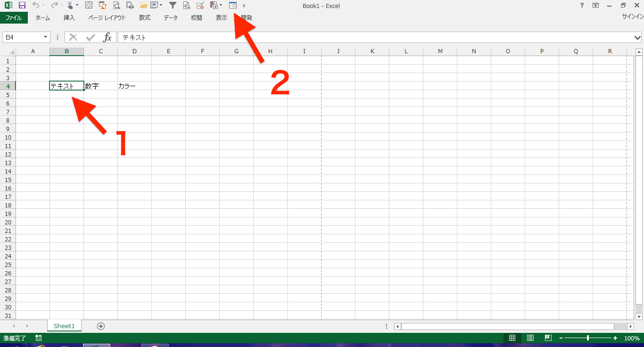Switch to Page Break Preview view
The width and height of the screenshot is (644, 347).
[x=548, y=338]
